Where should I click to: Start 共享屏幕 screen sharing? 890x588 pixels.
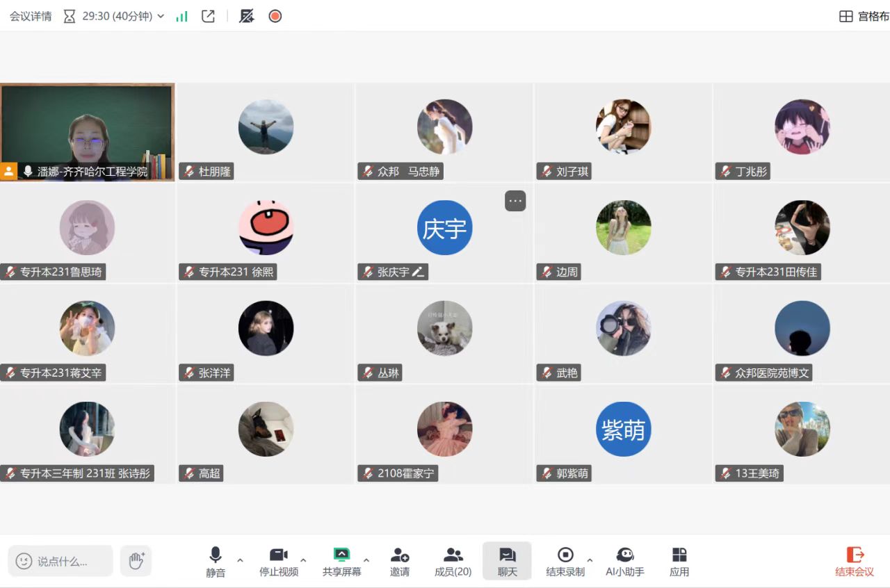point(341,561)
